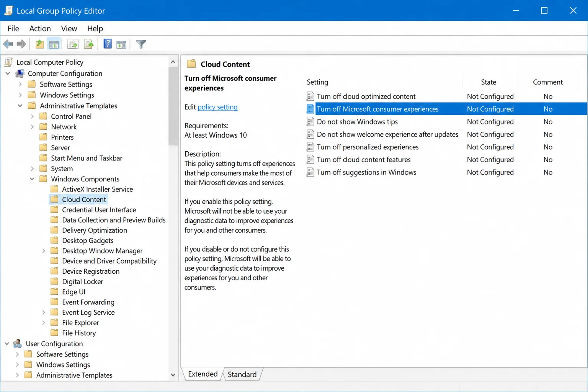Click the Refresh toolbar icon
This screenshot has width=588, height=392.
(x=73, y=44)
